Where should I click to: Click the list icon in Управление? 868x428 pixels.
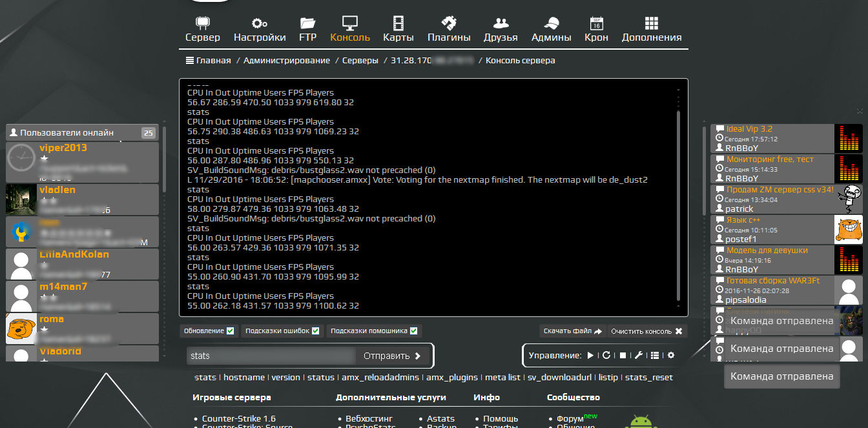tap(655, 355)
